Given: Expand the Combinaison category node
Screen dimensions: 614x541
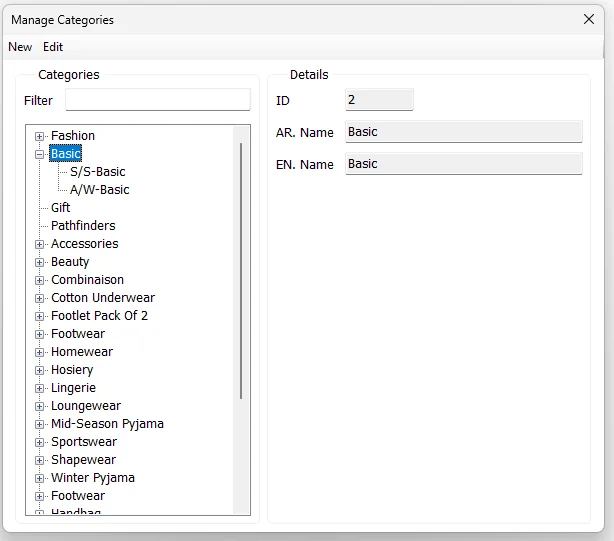Looking at the screenshot, I should pos(39,280).
